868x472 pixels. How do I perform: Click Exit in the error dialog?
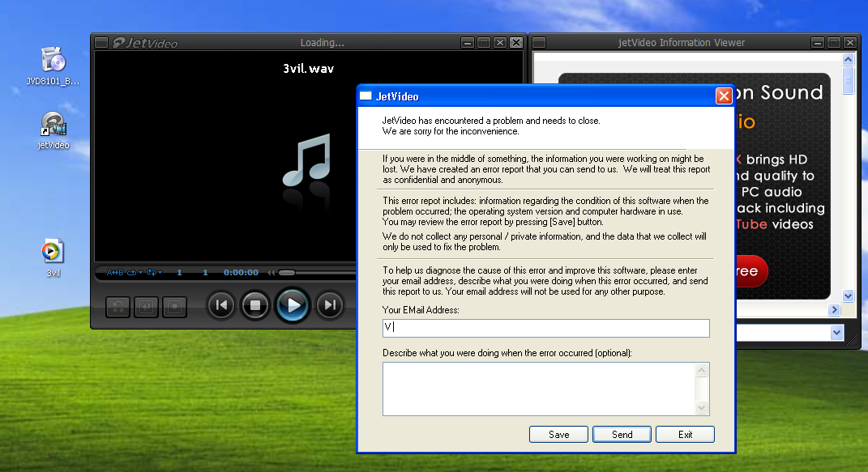pyautogui.click(x=685, y=435)
